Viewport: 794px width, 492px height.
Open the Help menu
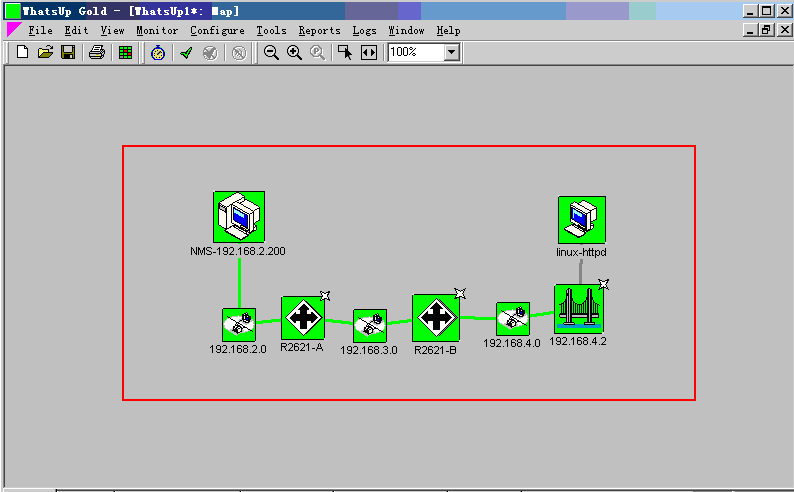click(x=449, y=30)
